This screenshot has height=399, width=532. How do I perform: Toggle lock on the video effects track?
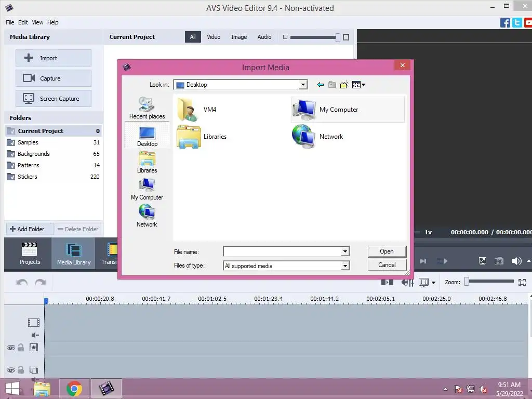[x=21, y=348]
